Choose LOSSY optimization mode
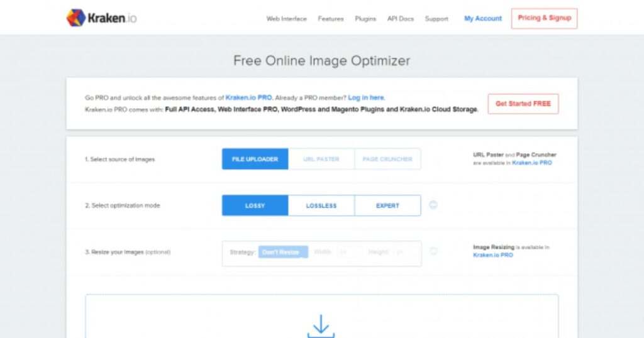644x338 pixels. [x=255, y=205]
